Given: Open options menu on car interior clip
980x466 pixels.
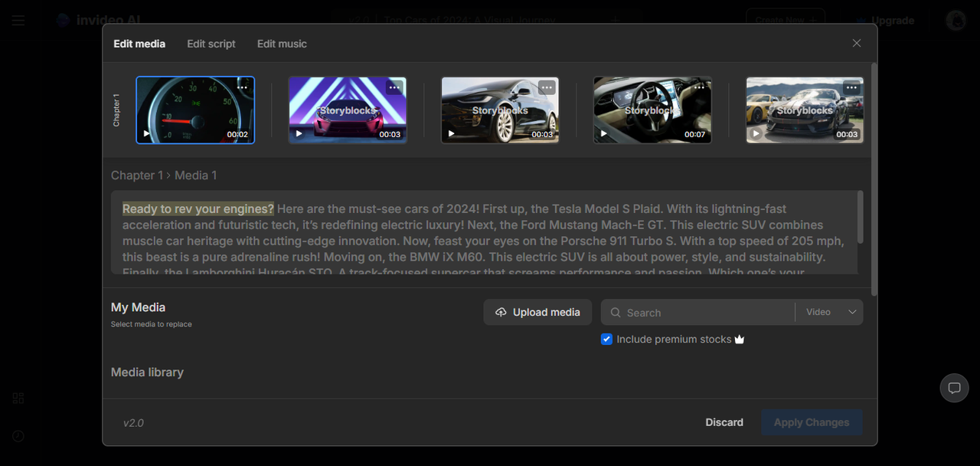Looking at the screenshot, I should pos(699,87).
